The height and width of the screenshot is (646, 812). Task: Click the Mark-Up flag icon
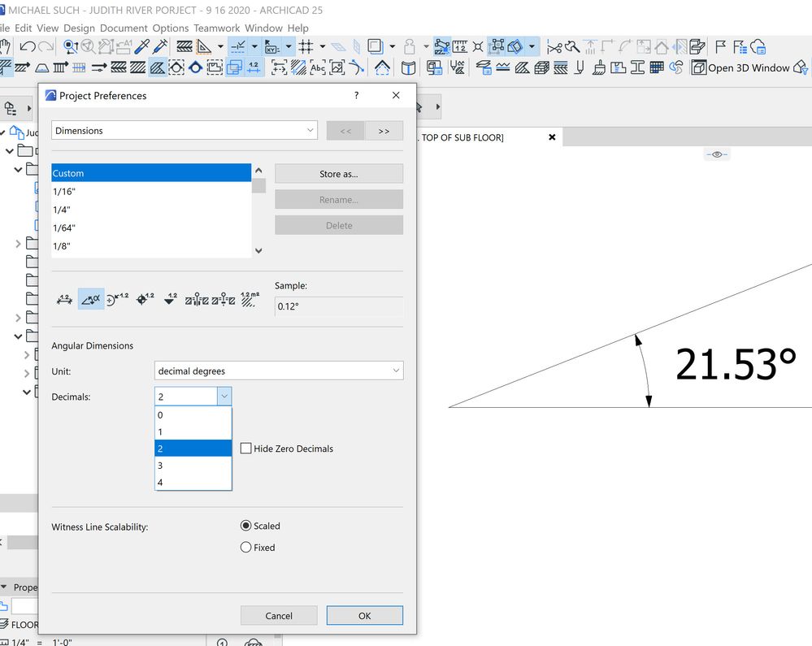tap(720, 46)
